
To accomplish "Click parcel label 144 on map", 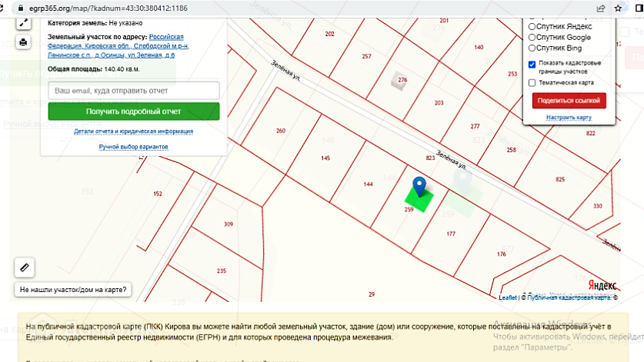I will (x=368, y=184).
